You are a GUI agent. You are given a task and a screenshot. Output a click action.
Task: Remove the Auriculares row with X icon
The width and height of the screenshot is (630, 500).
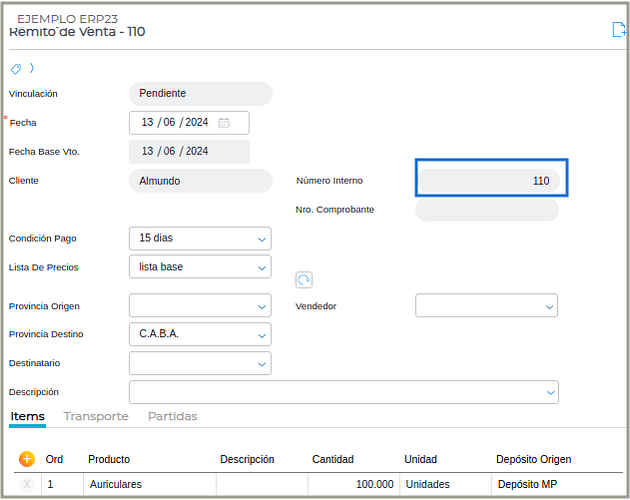click(27, 484)
